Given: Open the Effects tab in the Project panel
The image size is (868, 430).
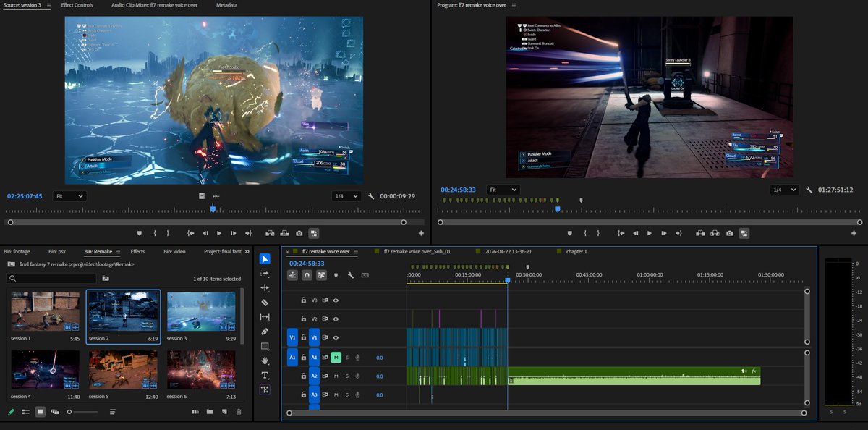Looking at the screenshot, I should [137, 251].
